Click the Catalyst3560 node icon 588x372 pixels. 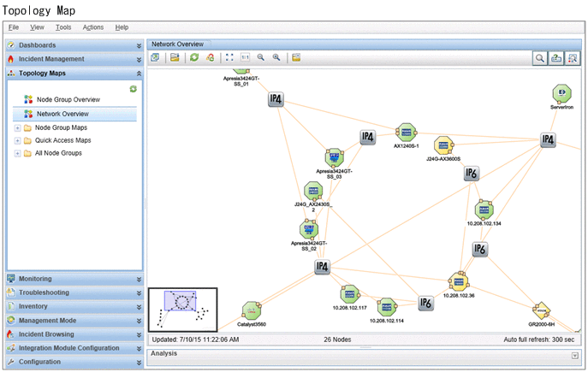251,310
